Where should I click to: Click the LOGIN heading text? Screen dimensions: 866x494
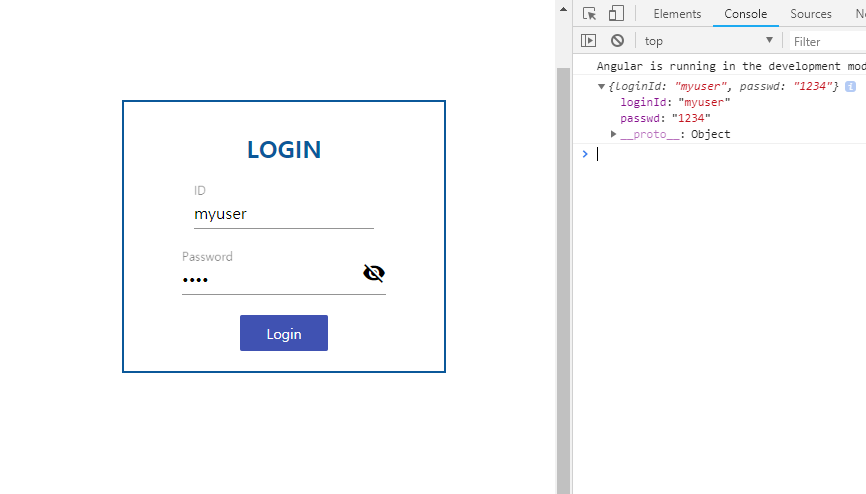tap(284, 150)
